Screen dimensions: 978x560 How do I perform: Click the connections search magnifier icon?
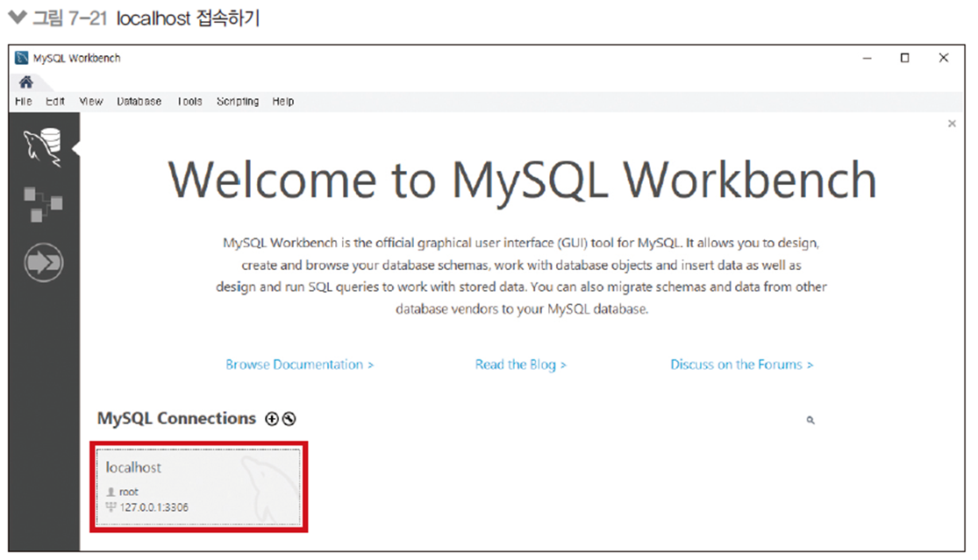pos(810,421)
